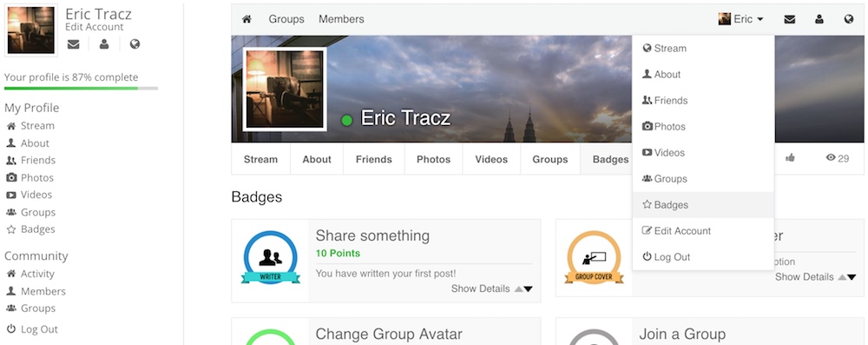Open Eric user dropdown in navbar
868x345 pixels.
[740, 19]
